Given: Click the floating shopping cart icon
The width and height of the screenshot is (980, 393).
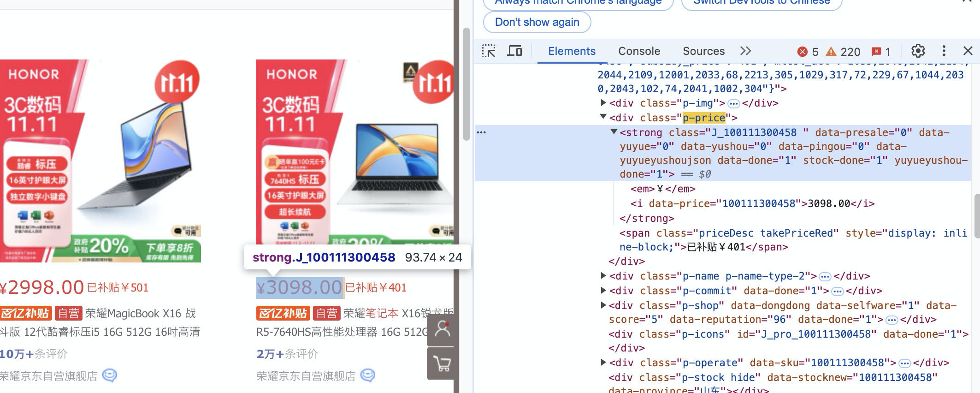Looking at the screenshot, I should point(442,363).
